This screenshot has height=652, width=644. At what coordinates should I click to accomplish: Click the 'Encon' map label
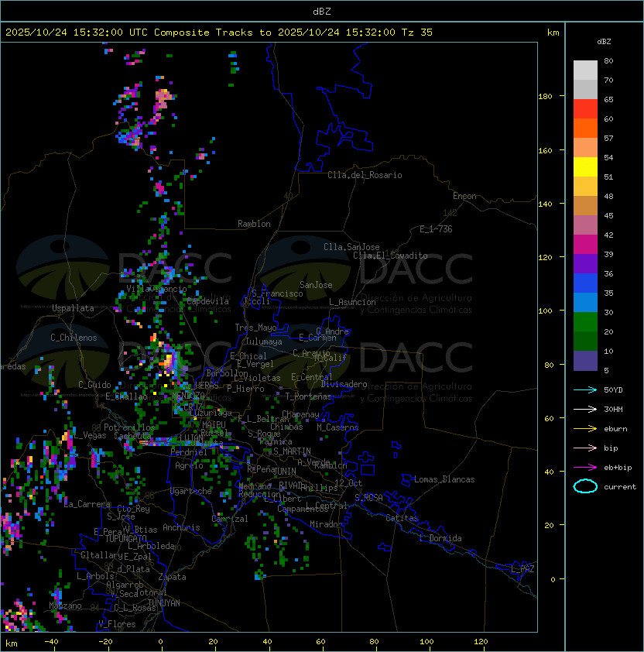[464, 196]
